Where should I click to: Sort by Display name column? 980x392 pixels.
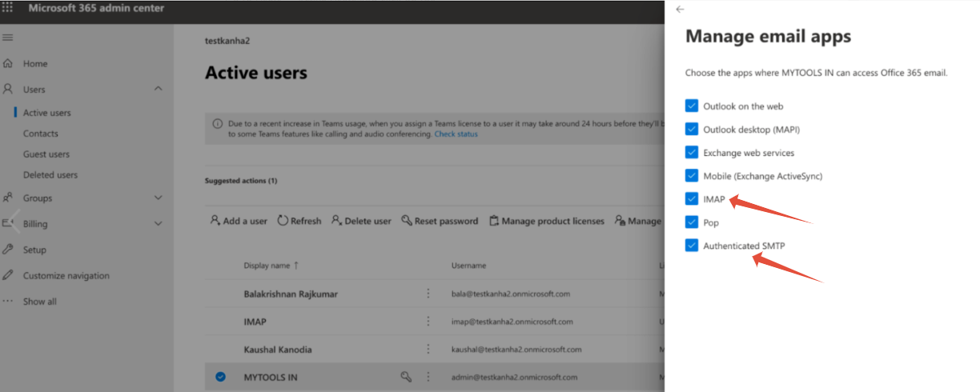[271, 265]
